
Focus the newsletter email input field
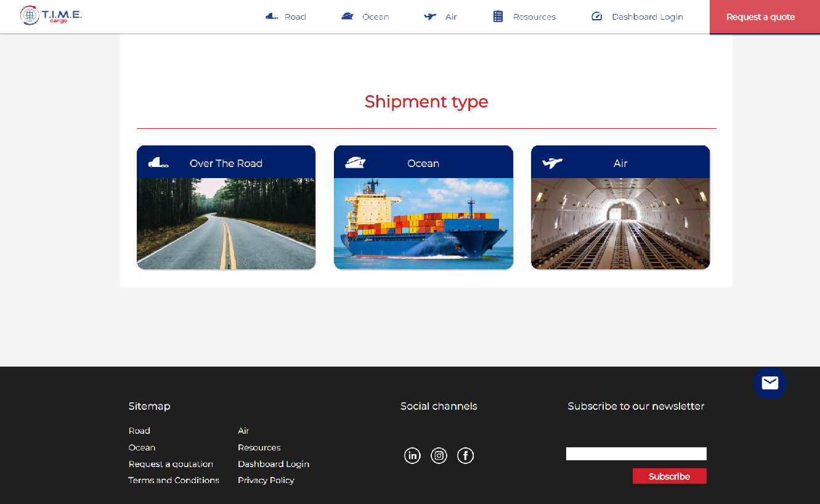[636, 454]
